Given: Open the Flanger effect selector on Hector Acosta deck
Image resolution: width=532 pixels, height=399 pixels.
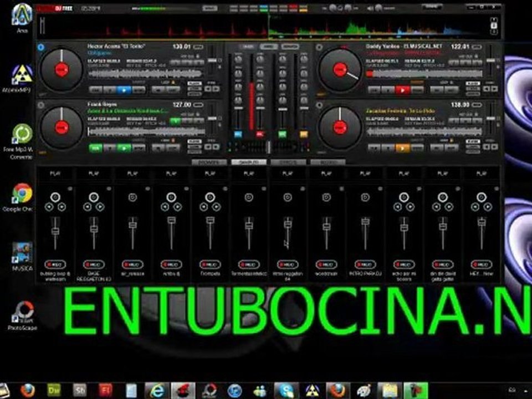Looking at the screenshot, I should pos(195,83).
